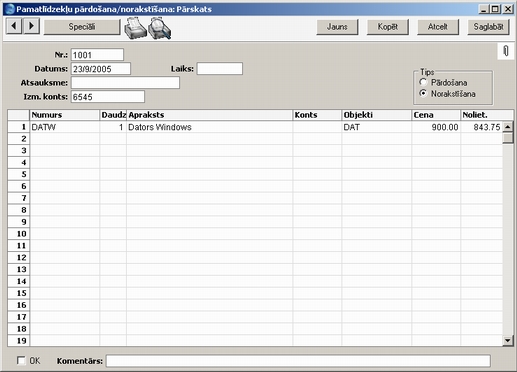Viewport: 517px width, 372px height.
Task: Click the DAT object cell
Action: [x=377, y=127]
